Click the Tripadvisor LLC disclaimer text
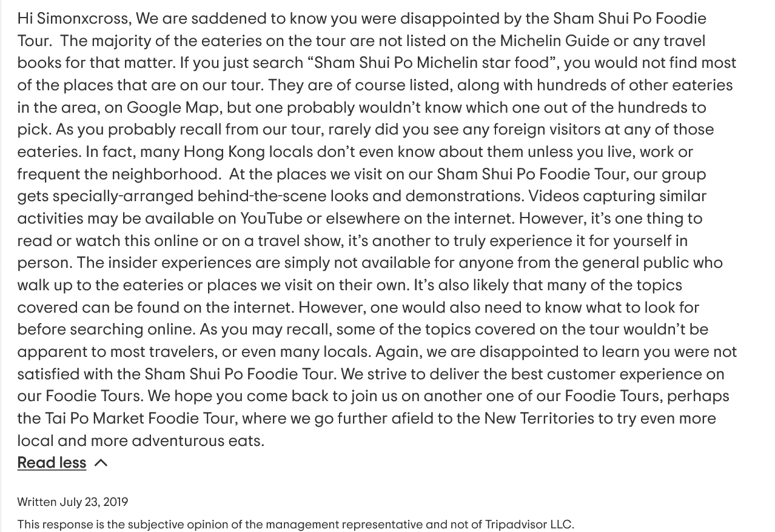 click(295, 525)
